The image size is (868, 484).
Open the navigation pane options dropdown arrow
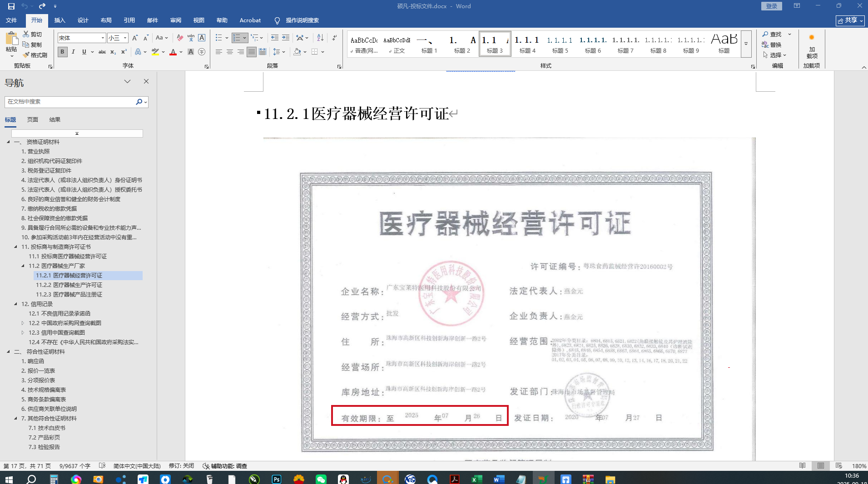[x=128, y=82]
